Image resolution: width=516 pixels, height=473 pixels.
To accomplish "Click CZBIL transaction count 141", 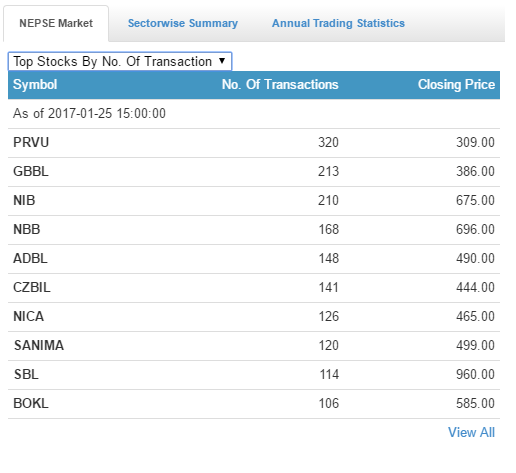I will (329, 288).
